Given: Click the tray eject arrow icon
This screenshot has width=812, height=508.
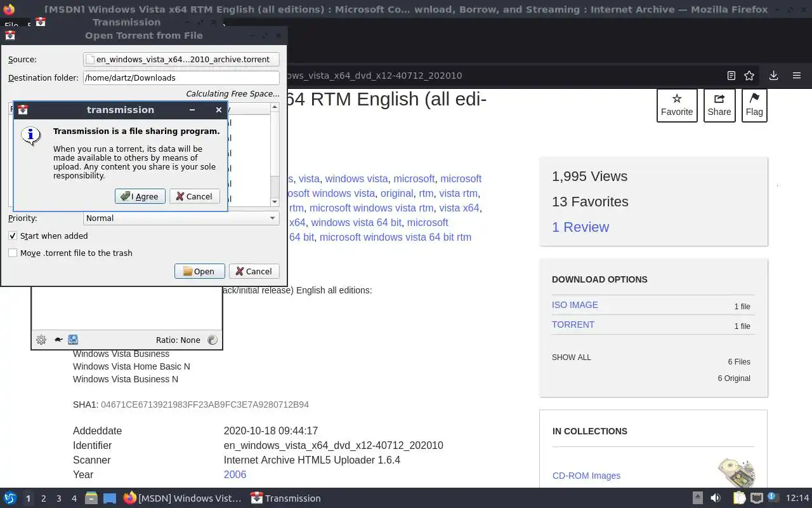Looking at the screenshot, I should [x=697, y=498].
